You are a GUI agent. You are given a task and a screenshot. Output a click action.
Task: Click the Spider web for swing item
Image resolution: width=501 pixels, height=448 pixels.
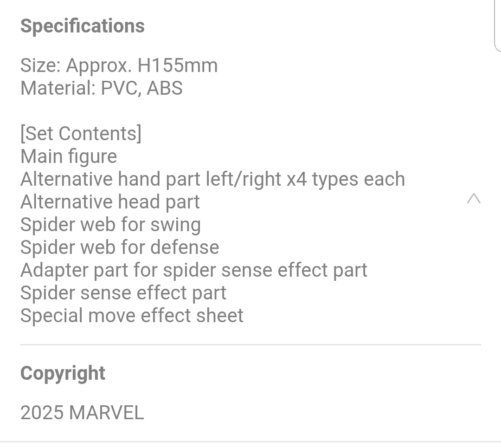click(x=110, y=225)
